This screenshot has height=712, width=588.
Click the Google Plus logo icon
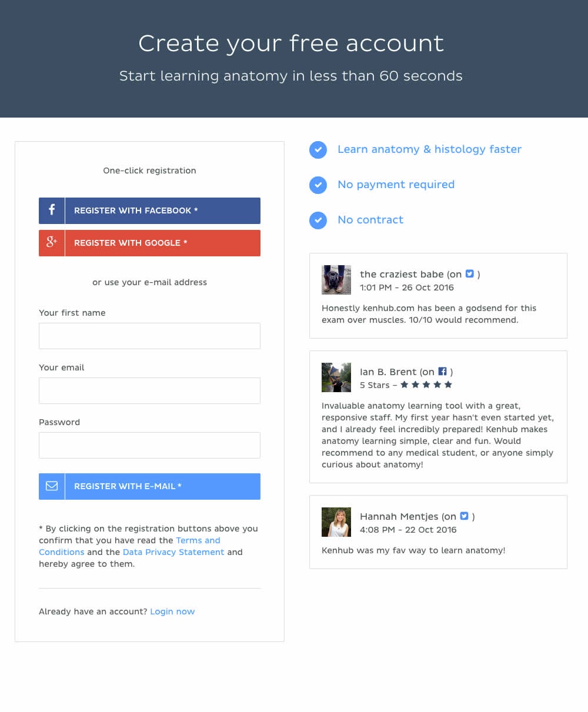click(x=52, y=243)
